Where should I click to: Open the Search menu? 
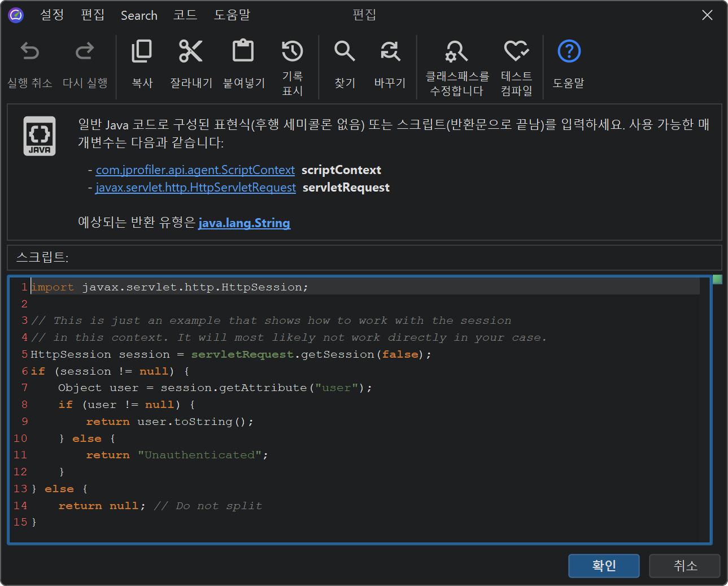pyautogui.click(x=139, y=15)
